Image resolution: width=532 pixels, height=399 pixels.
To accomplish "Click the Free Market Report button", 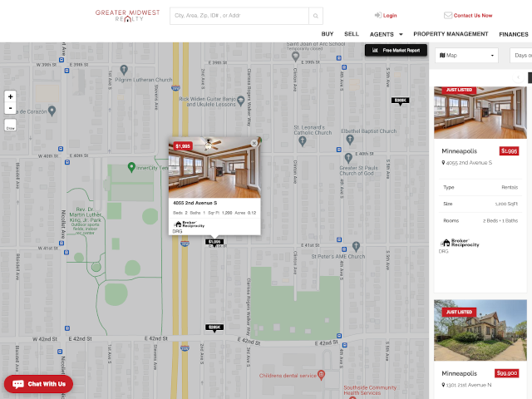I will [396, 50].
